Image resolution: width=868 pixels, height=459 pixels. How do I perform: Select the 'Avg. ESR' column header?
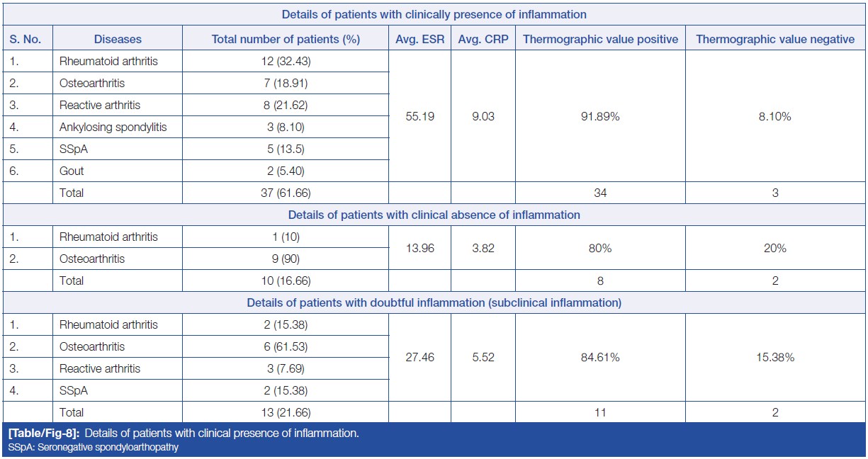(x=420, y=40)
